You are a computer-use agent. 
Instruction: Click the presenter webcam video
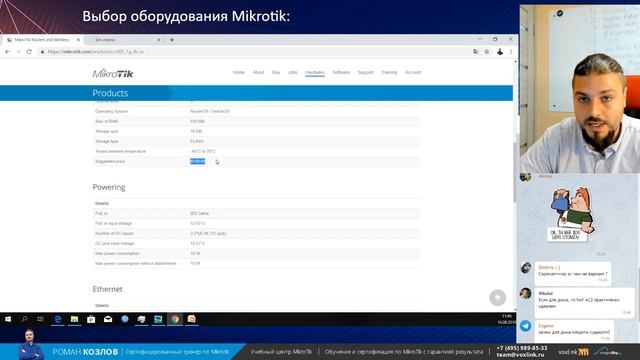(580, 89)
